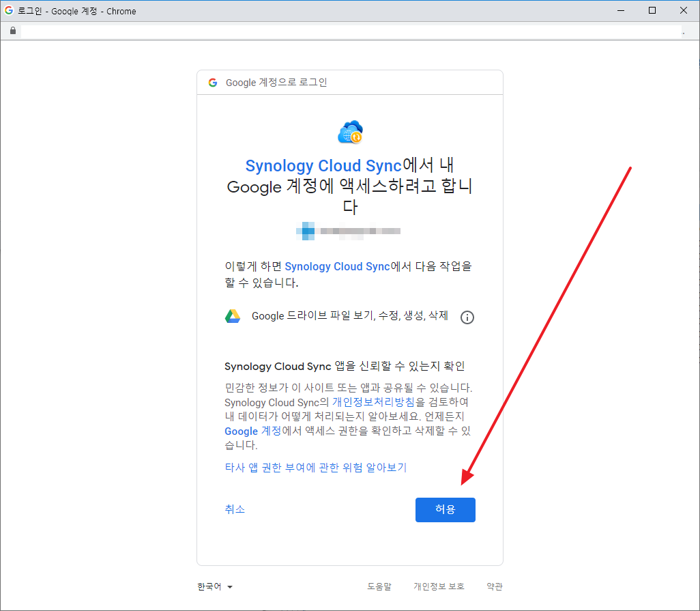Screen dimensions: 700x611
Task: Click the Google favicon in the window title bar
Action: coord(8,10)
